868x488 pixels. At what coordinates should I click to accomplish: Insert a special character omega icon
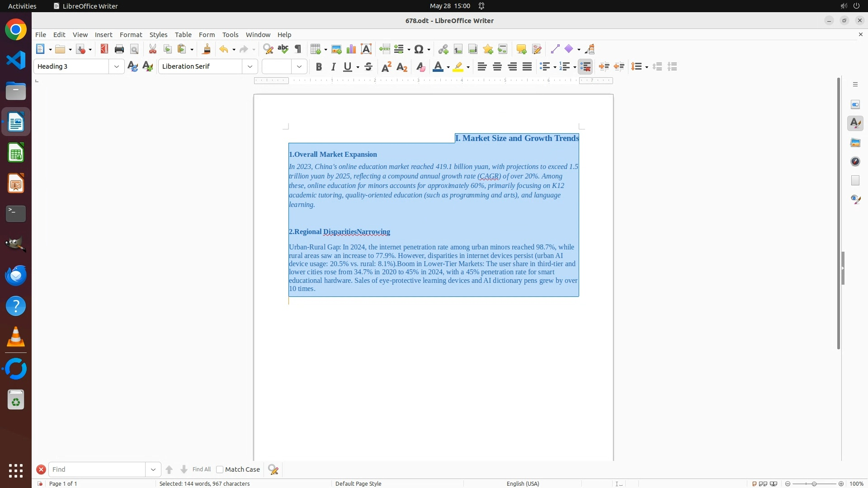[x=419, y=49]
